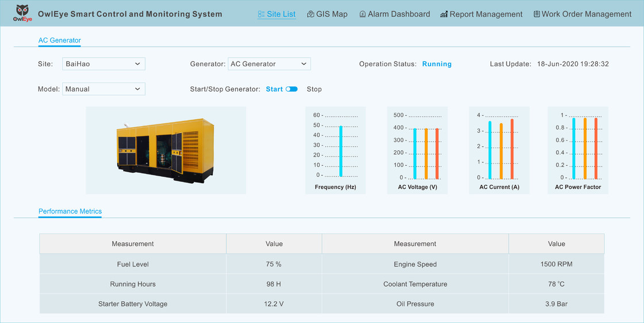Image resolution: width=644 pixels, height=323 pixels.
Task: Click the Stop label of generator control
Action: [314, 89]
